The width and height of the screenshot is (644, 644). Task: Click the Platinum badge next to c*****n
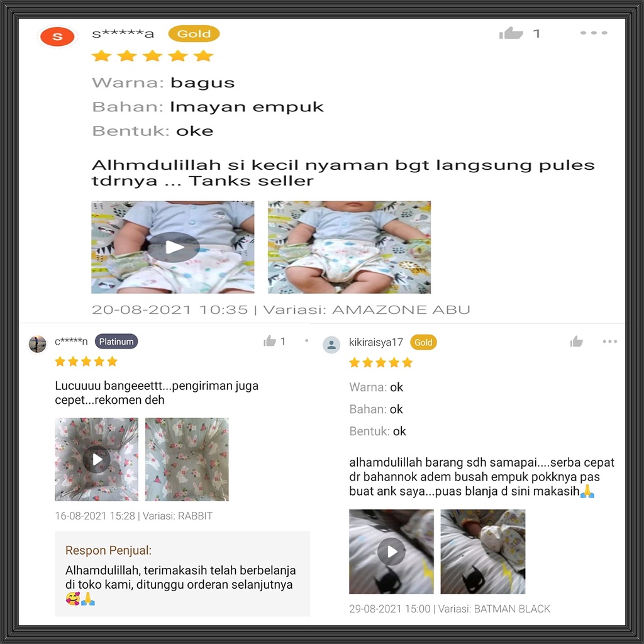click(116, 341)
